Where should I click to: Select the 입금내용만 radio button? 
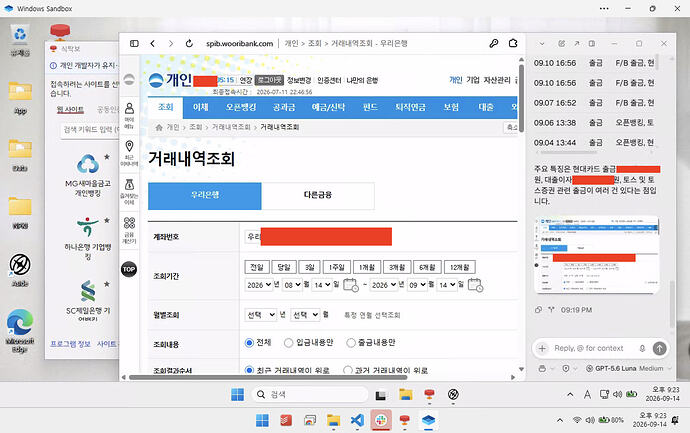pyautogui.click(x=288, y=342)
